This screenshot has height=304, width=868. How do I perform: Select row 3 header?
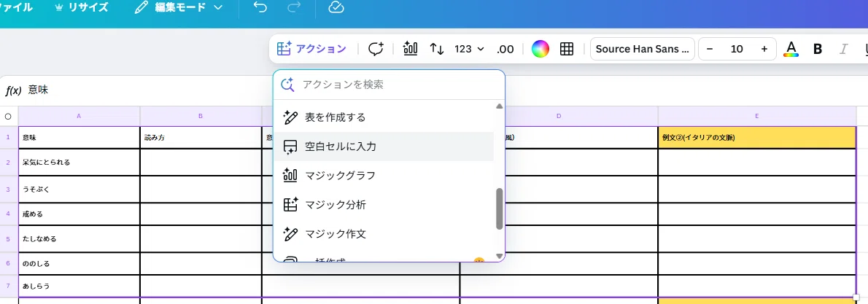[8, 190]
